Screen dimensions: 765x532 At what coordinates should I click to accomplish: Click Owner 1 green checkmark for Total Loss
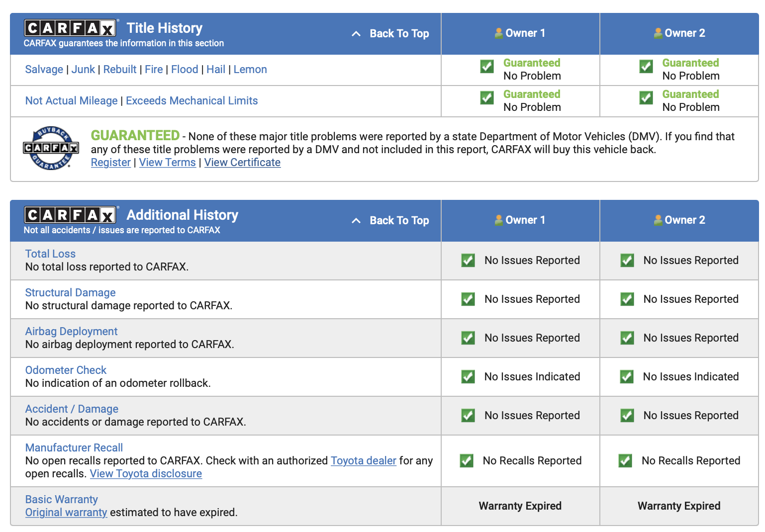tap(468, 261)
